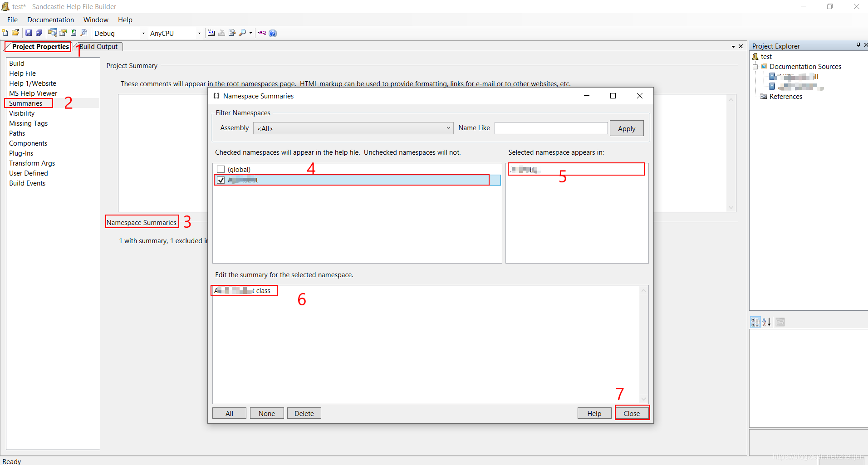The image size is (868, 465).
Task: Click the New Project toolbar icon
Action: coord(5,33)
